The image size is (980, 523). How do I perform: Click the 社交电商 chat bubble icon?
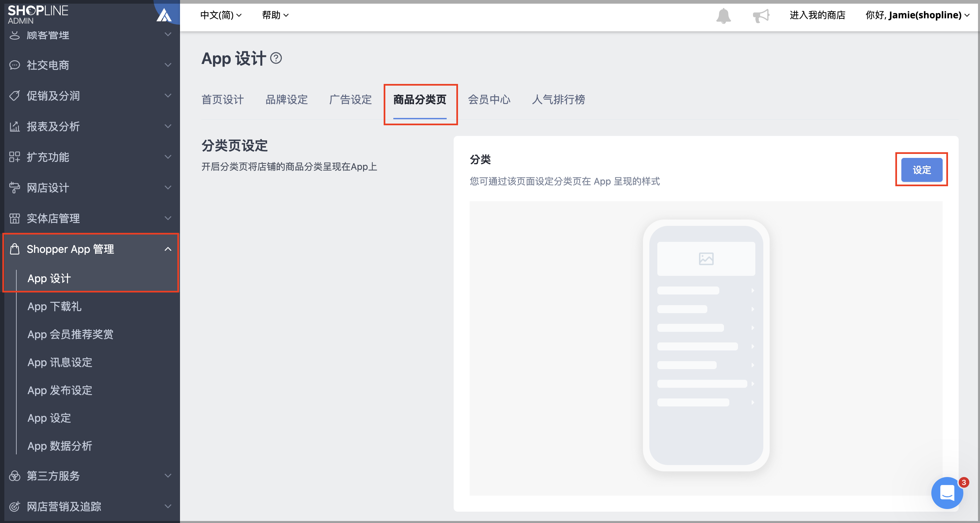click(14, 65)
